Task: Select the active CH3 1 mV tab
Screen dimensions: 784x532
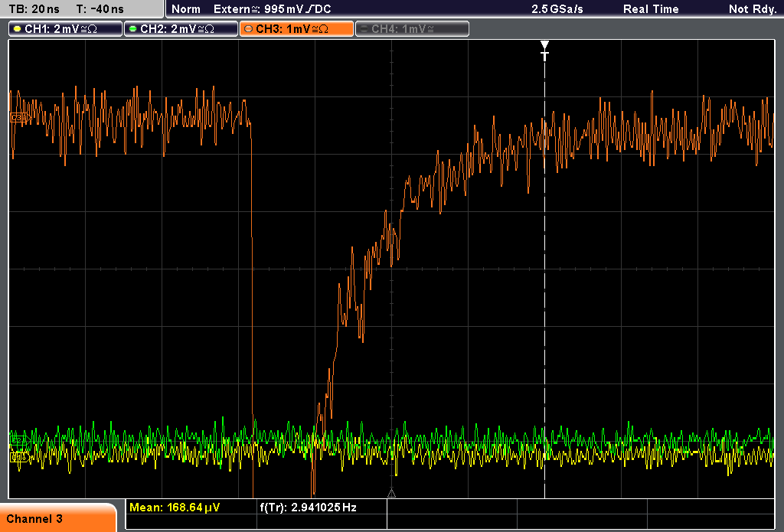Action: click(296, 29)
